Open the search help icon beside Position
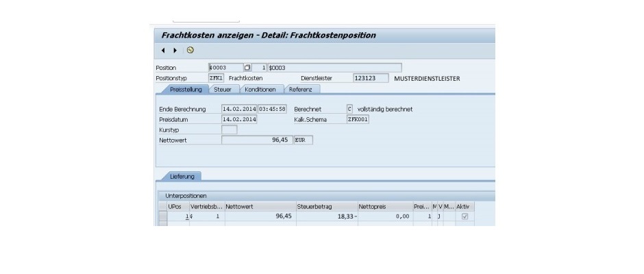 click(x=248, y=68)
